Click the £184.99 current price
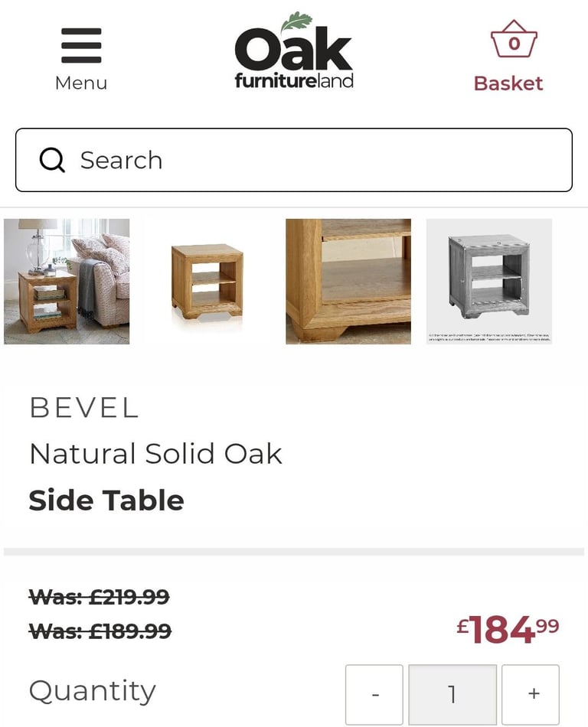 pyautogui.click(x=508, y=629)
